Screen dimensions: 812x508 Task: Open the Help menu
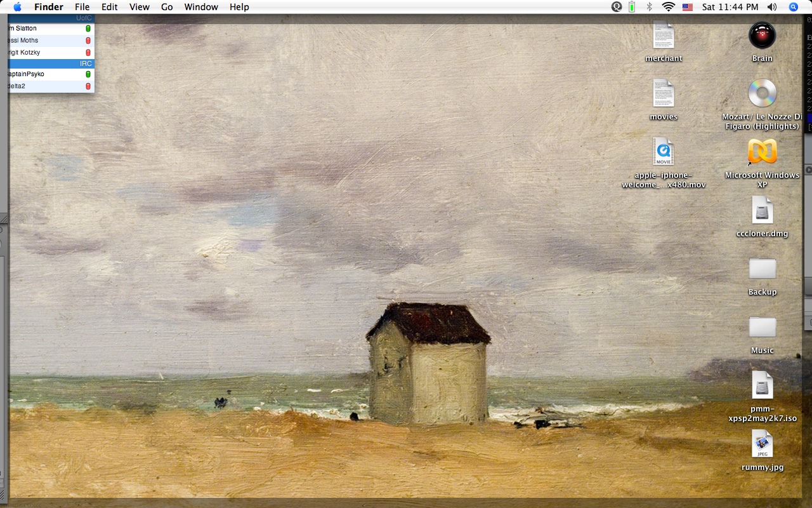pyautogui.click(x=239, y=7)
